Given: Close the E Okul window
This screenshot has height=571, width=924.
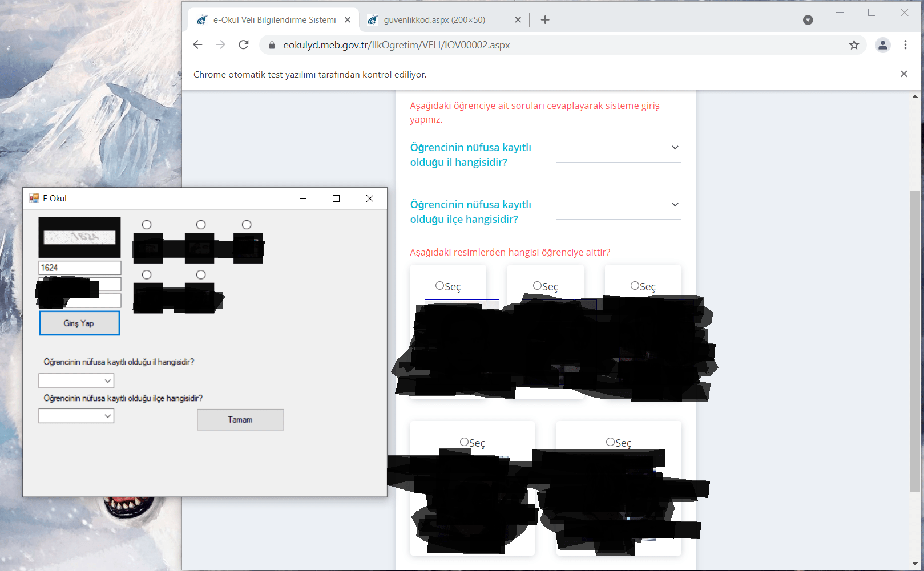Looking at the screenshot, I should pos(370,199).
